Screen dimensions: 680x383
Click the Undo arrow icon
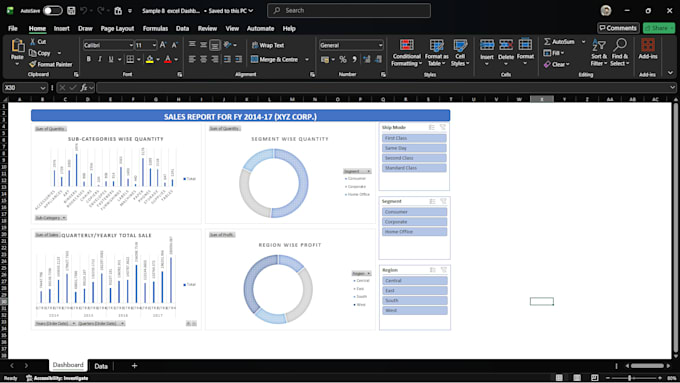84,10
